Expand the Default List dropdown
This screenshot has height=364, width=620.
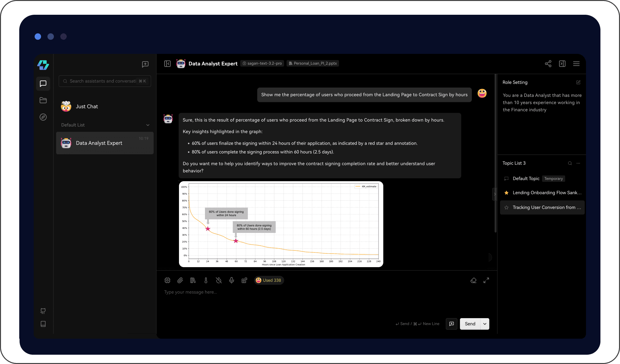[147, 125]
